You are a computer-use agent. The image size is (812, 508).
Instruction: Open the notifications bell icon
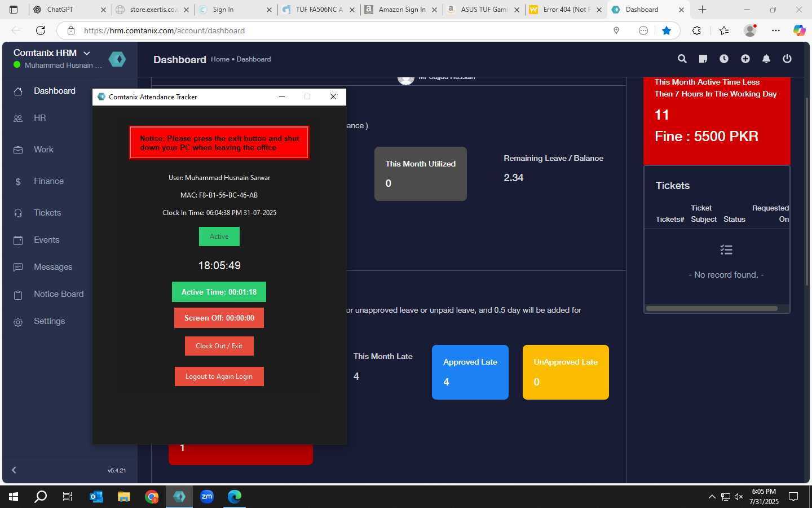[766, 59]
